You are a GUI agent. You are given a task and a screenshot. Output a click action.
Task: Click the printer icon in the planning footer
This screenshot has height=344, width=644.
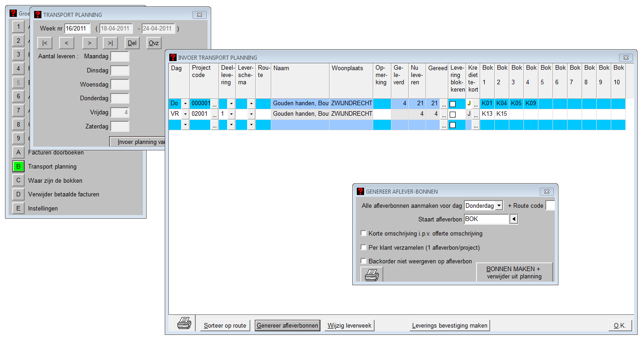(x=184, y=324)
